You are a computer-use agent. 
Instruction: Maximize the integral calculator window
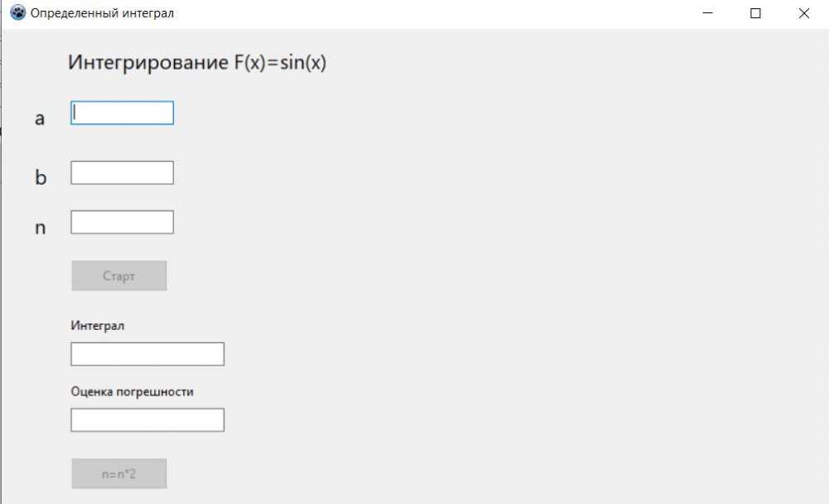click(755, 13)
